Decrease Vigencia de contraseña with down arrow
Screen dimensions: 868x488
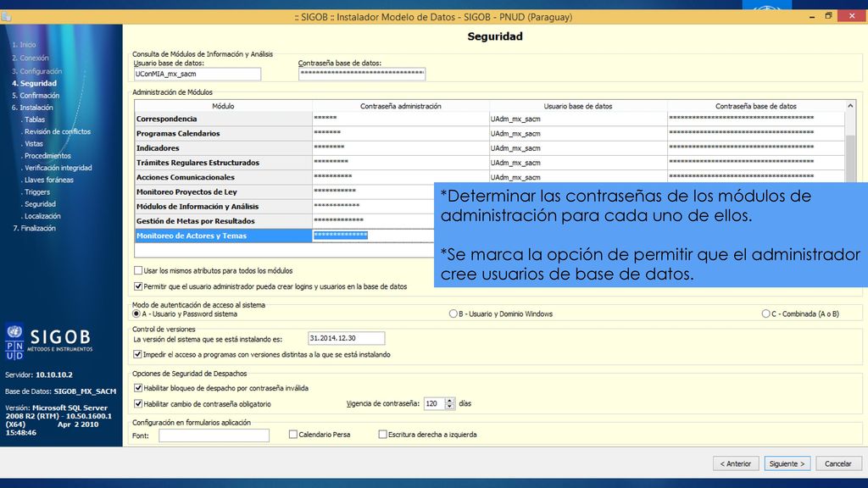click(449, 407)
